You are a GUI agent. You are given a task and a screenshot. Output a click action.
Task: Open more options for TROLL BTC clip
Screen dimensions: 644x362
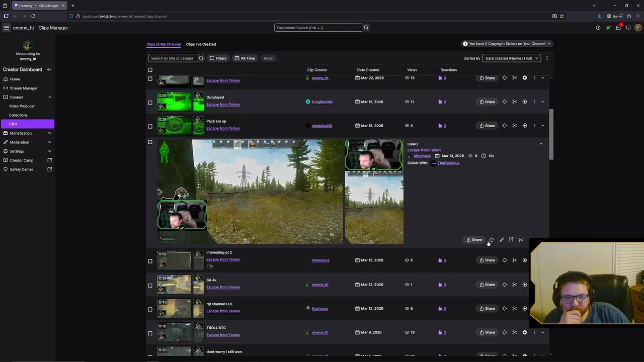click(x=535, y=332)
